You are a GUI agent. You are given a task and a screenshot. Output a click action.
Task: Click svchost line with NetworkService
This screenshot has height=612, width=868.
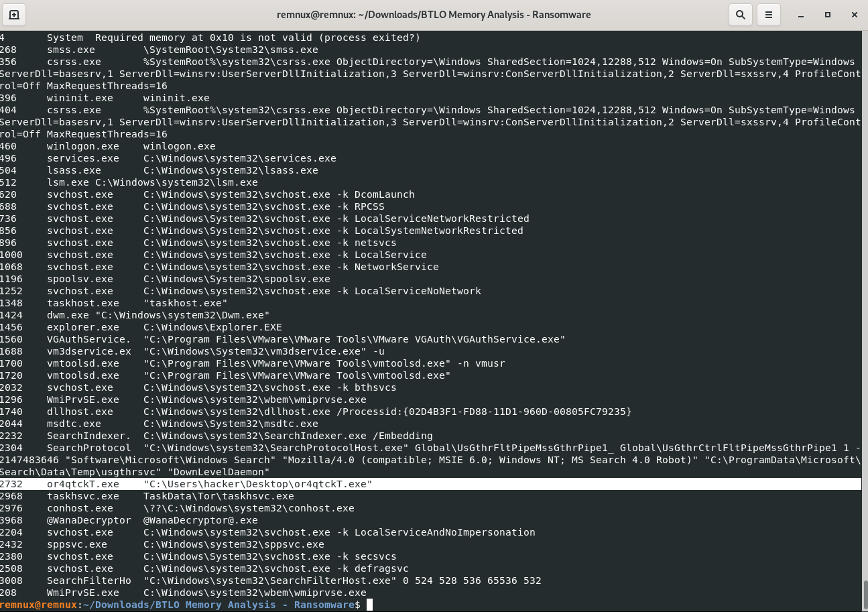point(219,267)
